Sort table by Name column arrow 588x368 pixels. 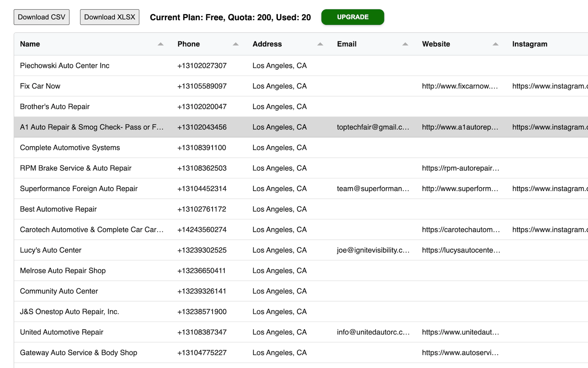coord(160,44)
